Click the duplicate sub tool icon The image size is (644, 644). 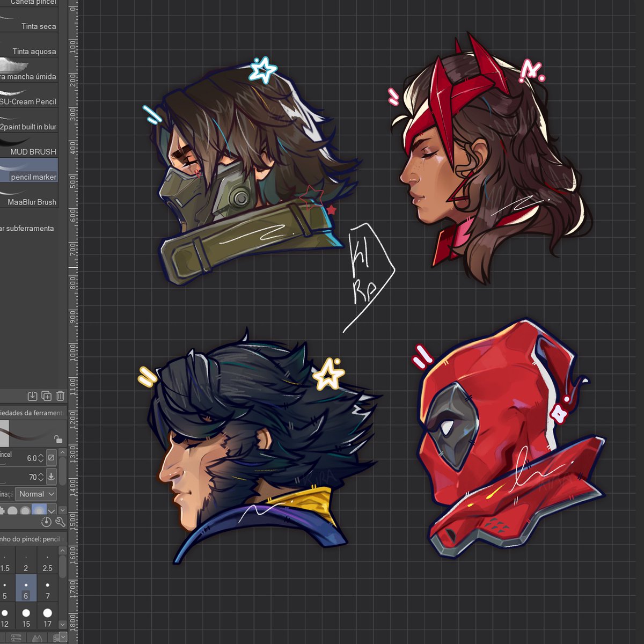[47, 396]
